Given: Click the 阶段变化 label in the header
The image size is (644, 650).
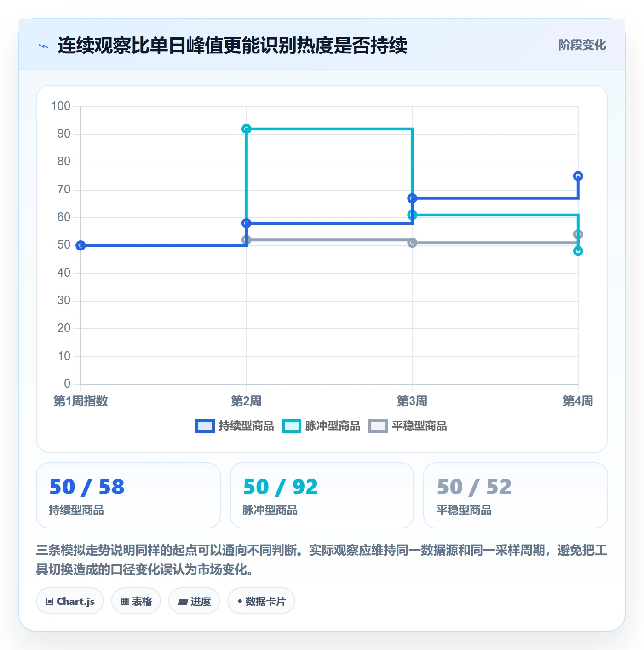Looking at the screenshot, I should coord(582,45).
